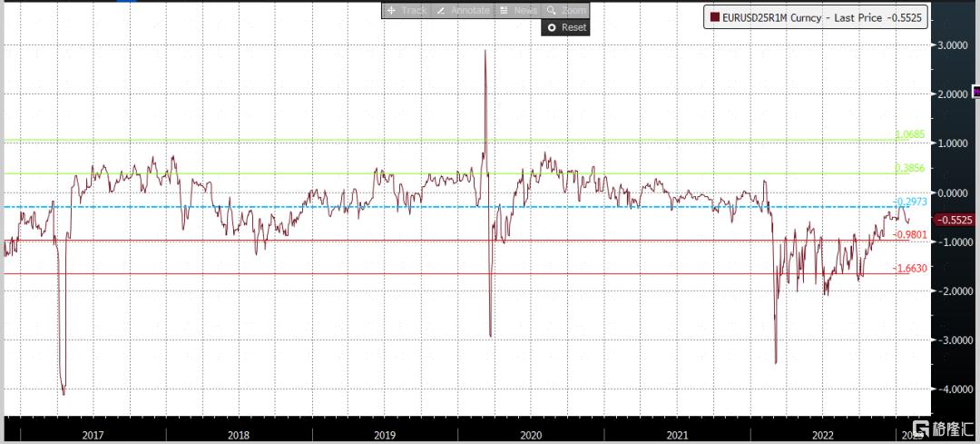The width and height of the screenshot is (980, 444).
Task: Click the dark red legend color swatch
Action: [713, 18]
